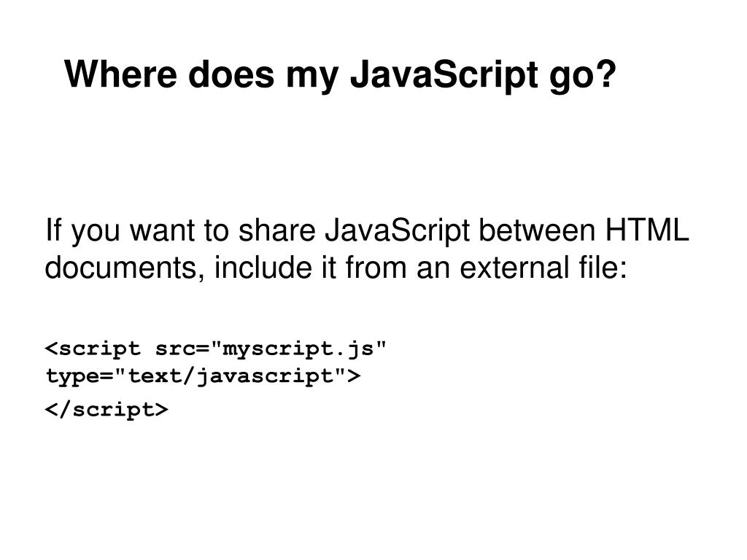The height and width of the screenshot is (560, 747).
Task: Click the slide title 'Where does my JavaScript go?'
Action: [340, 75]
